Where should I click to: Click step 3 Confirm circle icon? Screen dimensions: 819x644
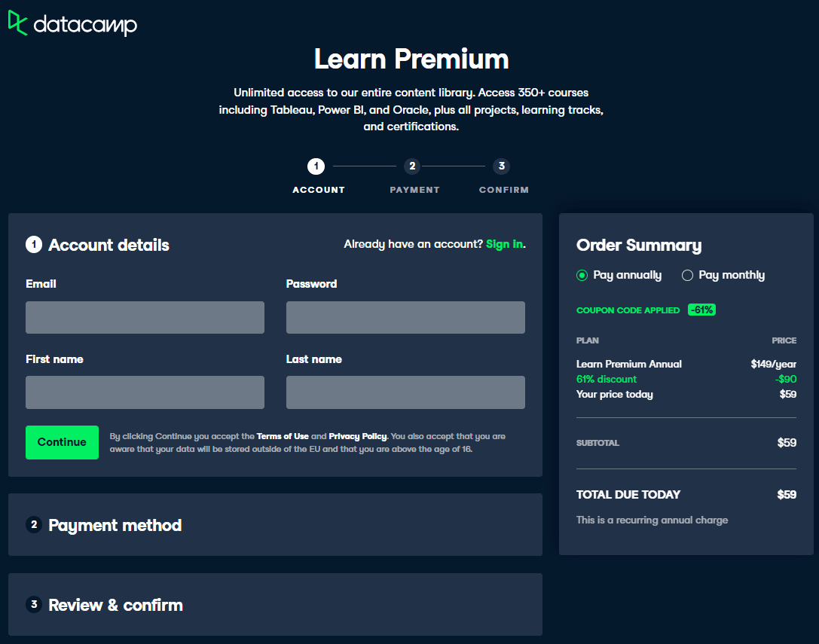[x=502, y=166]
